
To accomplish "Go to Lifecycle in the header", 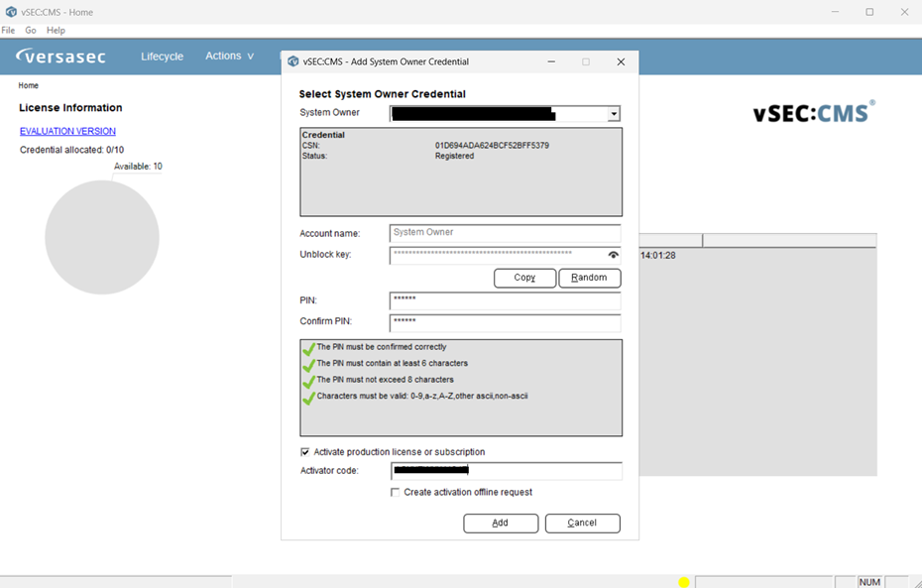I will [x=163, y=57].
